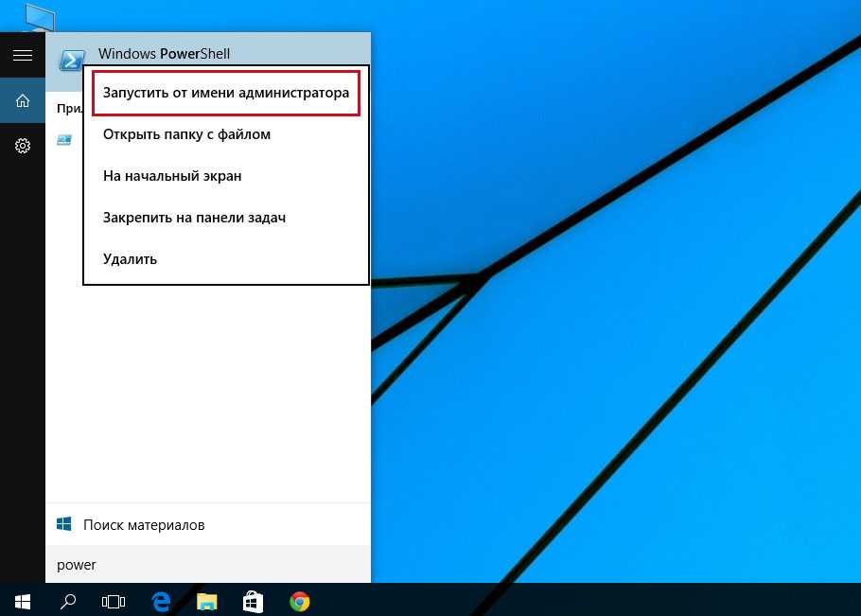
Task: Open Task View from taskbar
Action: pos(114,601)
